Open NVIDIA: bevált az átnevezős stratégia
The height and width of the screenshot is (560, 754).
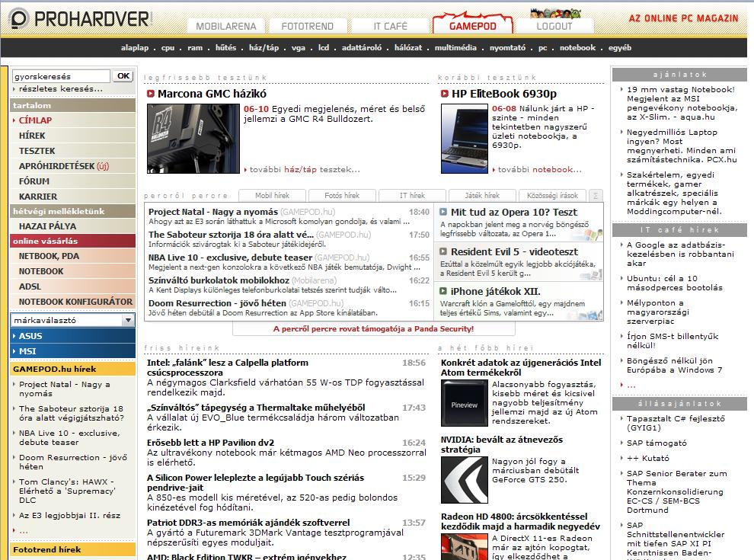502,444
